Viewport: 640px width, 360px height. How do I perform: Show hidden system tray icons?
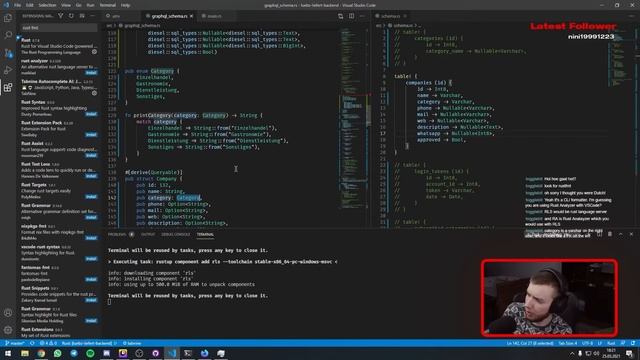click(572, 353)
